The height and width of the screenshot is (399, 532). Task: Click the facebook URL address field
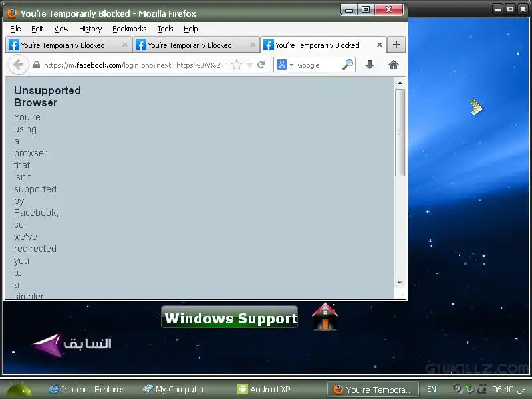click(136, 65)
